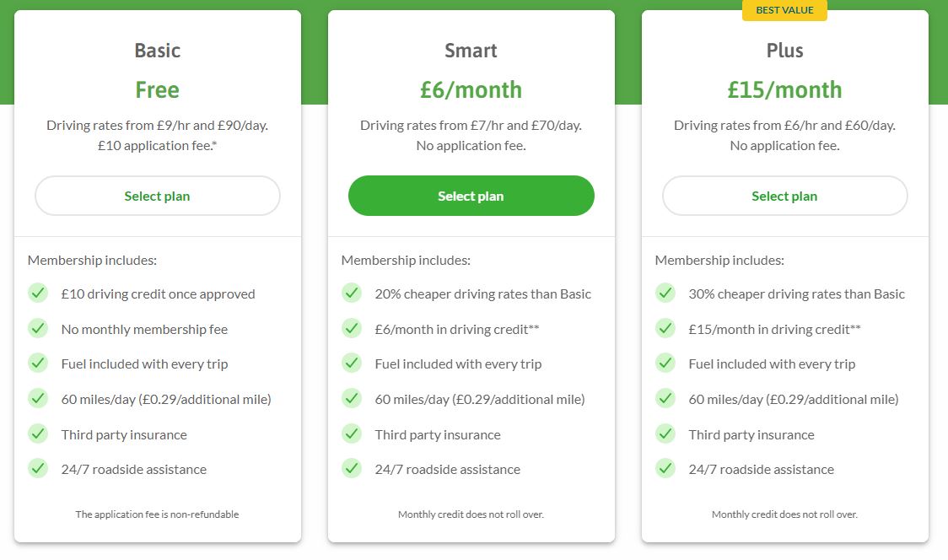Click the checkmark next to 24/7 roadside assistance under Smart
The image size is (948, 560).
tap(352, 469)
